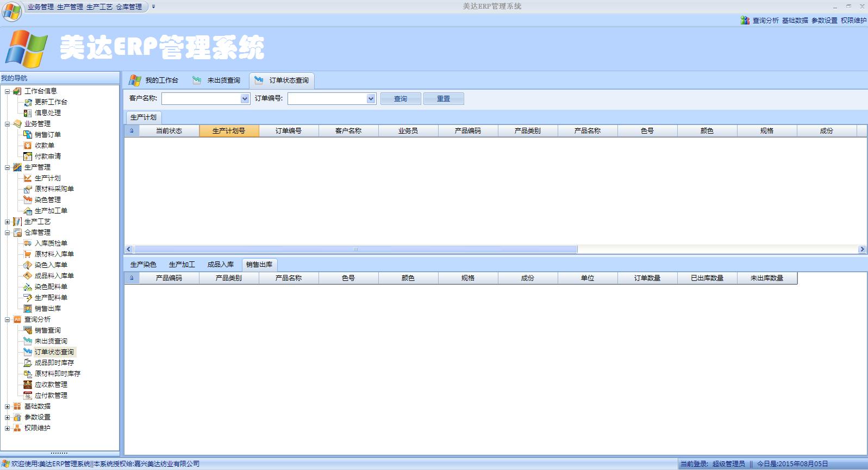Open the 订单编号 dropdown list
The width and height of the screenshot is (868, 470).
click(x=371, y=99)
